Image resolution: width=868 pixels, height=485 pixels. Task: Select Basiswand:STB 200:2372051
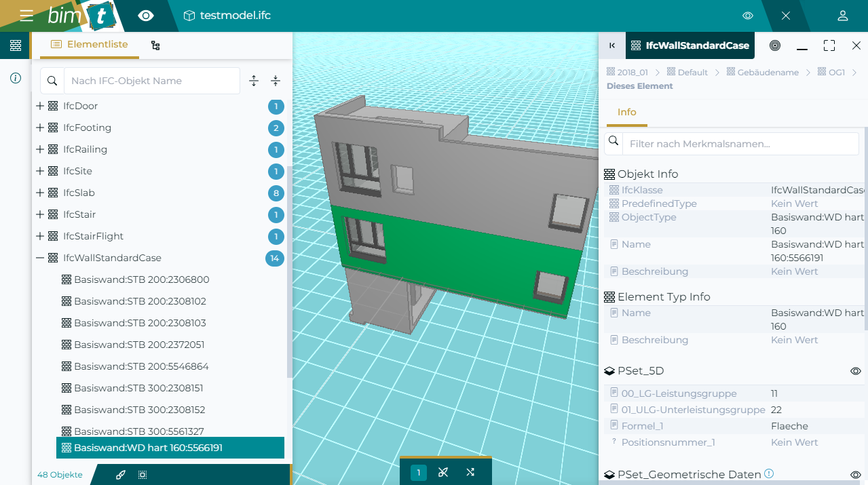tap(139, 345)
